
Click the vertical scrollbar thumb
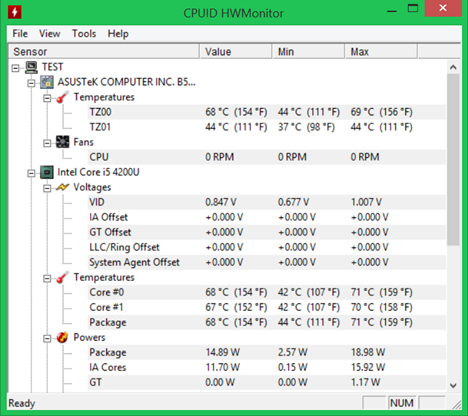[453, 160]
